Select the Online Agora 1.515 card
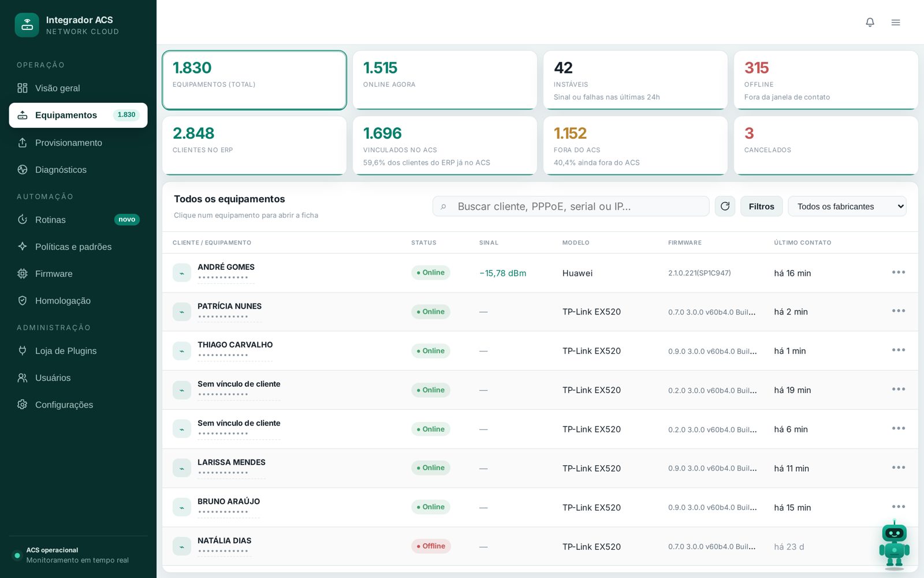Image resolution: width=924 pixels, height=578 pixels. point(445,80)
